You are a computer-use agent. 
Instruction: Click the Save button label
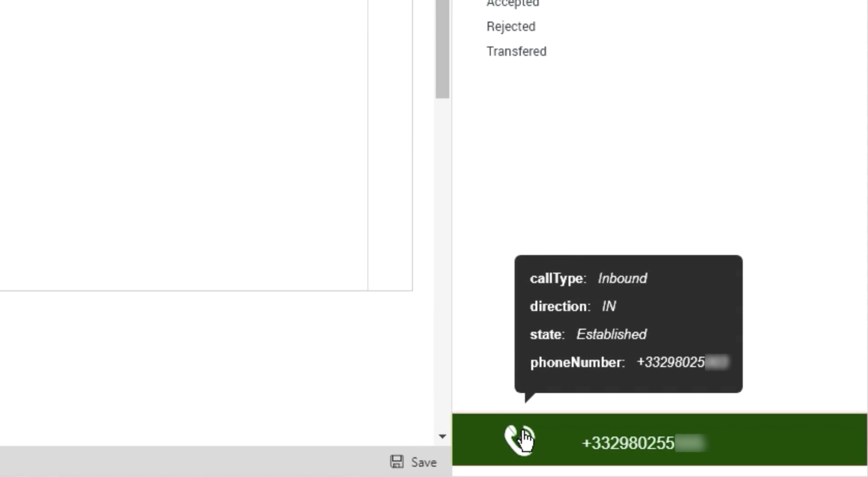pyautogui.click(x=423, y=462)
